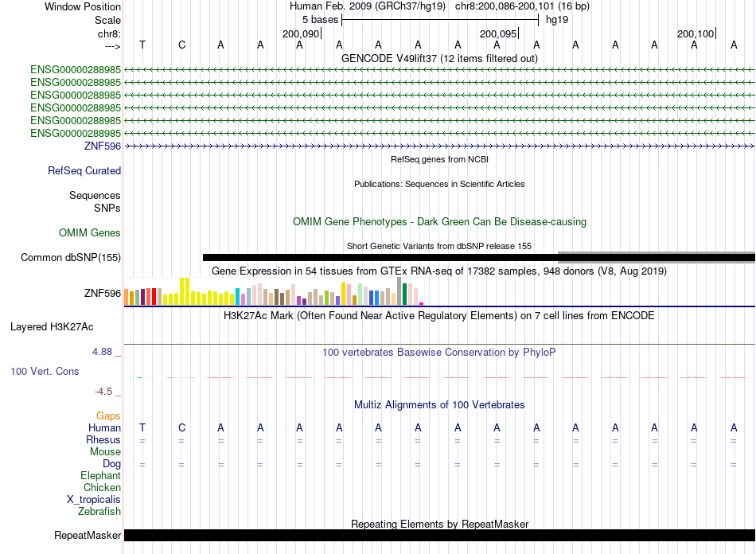
Task: Click the Common dbSNP(155) track label
Action: [x=71, y=257]
